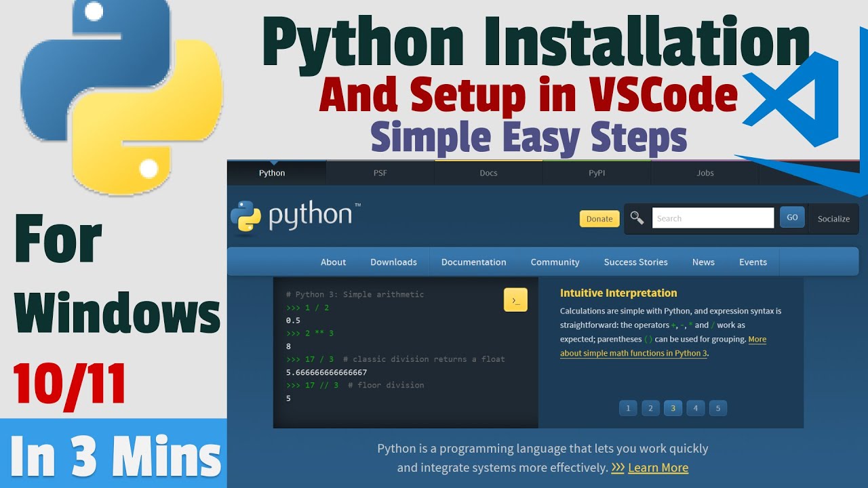Show slide 5 of the code examples
The image size is (868, 488).
(717, 408)
